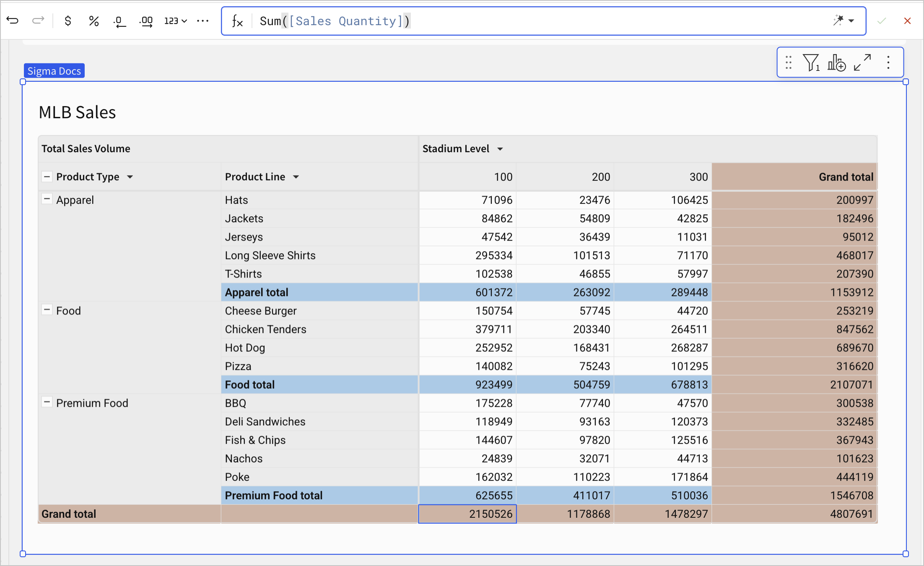Viewport: 924px width, 566px height.
Task: Create a child chart element
Action: click(837, 62)
